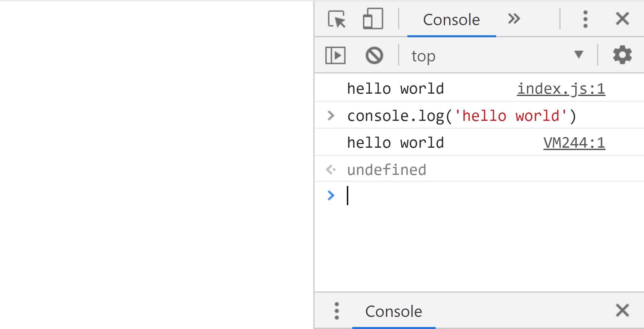This screenshot has width=644, height=329.
Task: Select the drawer Console tab
Action: coord(394,311)
